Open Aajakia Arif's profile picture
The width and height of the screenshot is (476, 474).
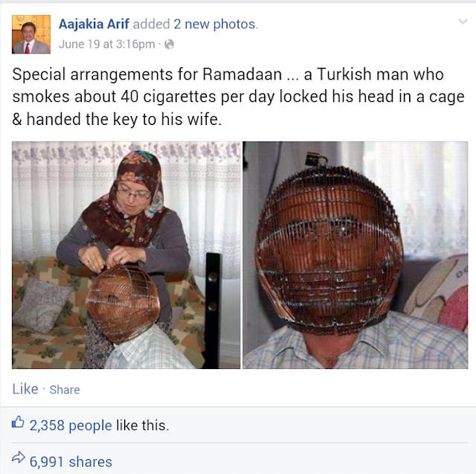point(31,34)
